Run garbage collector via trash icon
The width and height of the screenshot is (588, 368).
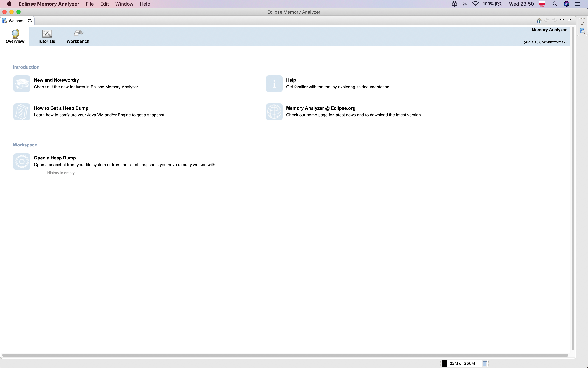coord(484,363)
